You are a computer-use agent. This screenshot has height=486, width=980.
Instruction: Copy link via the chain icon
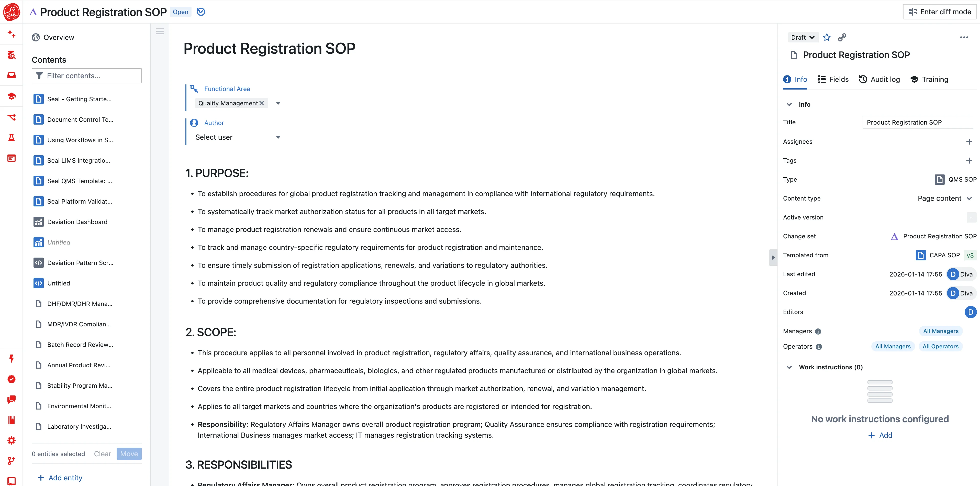[842, 37]
